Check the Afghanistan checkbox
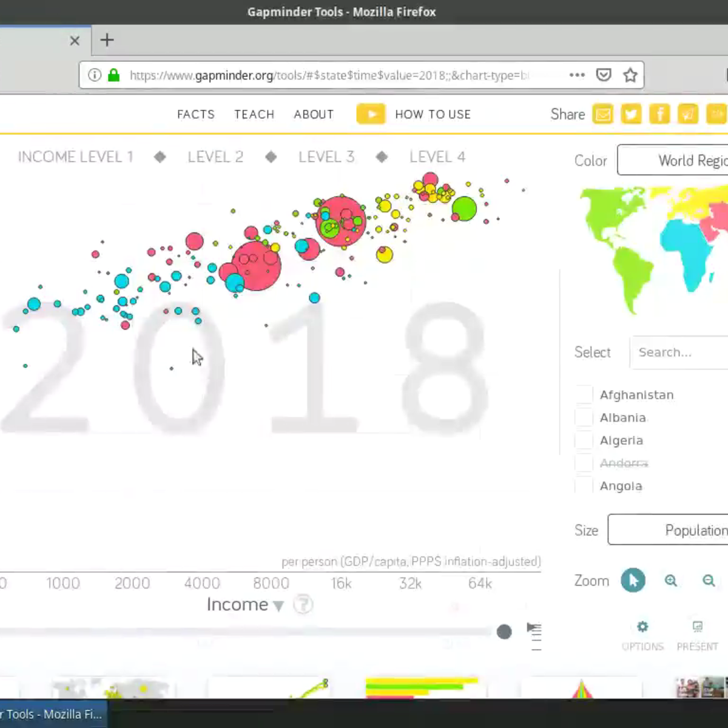728x728 pixels. (582, 394)
